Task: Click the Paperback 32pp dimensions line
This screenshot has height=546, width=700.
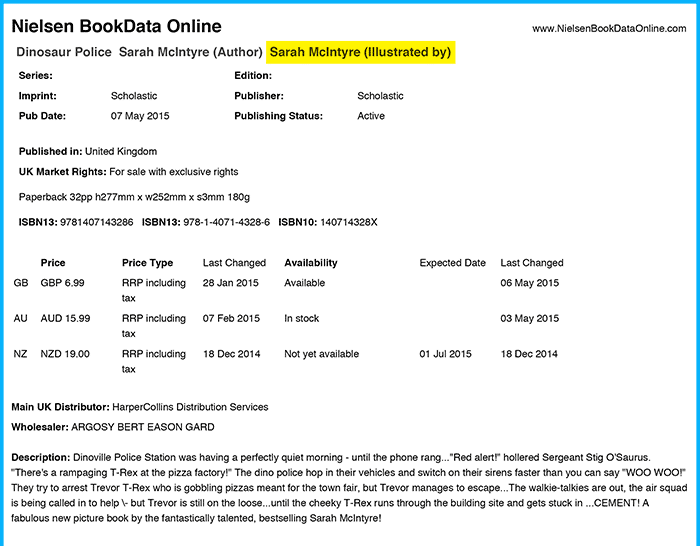Action: point(134,197)
